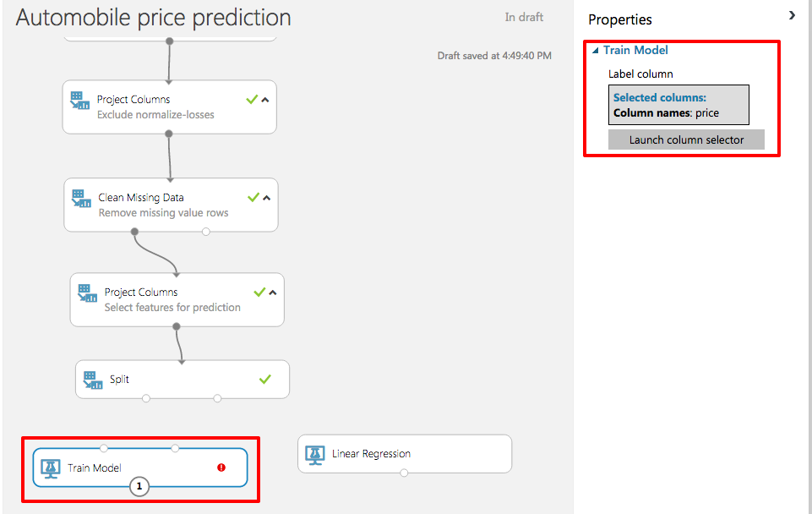Click the Linear Regression module icon
This screenshot has width=812, height=514.
[315, 454]
